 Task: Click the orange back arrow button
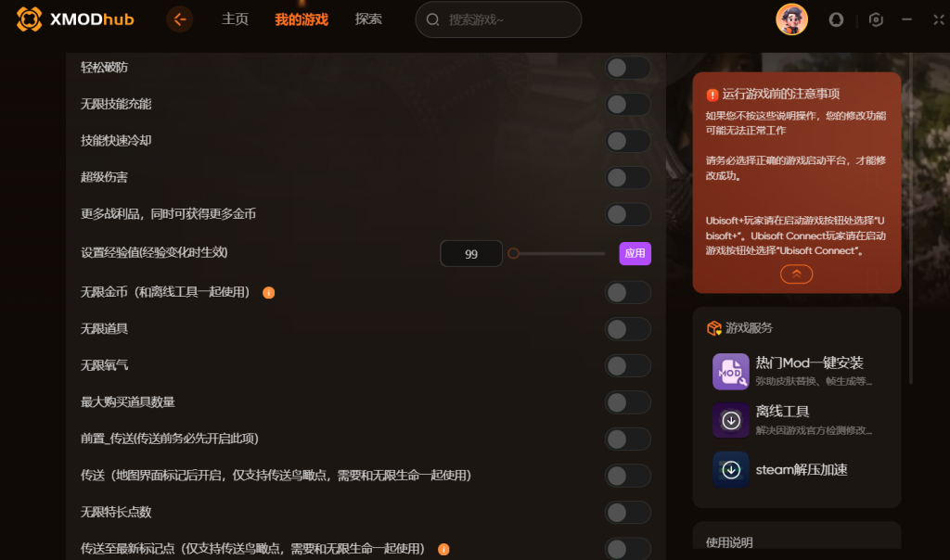pyautogui.click(x=180, y=19)
